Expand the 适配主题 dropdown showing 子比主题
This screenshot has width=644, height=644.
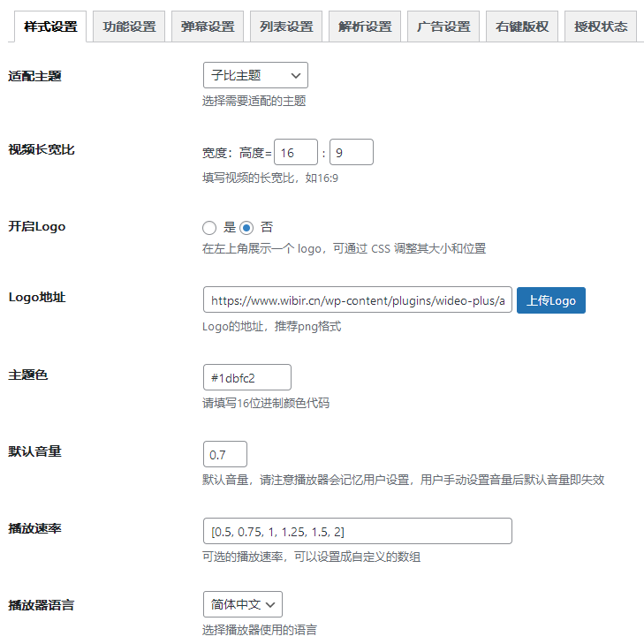[x=255, y=75]
